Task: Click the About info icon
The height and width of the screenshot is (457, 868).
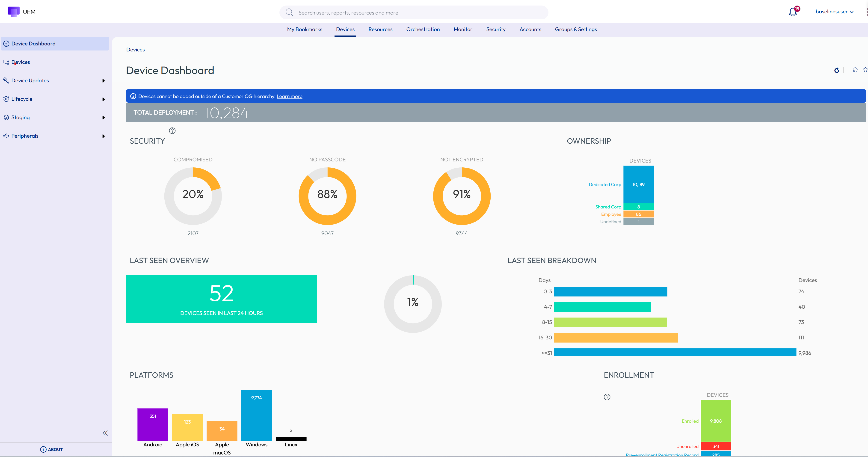Action: point(43,449)
